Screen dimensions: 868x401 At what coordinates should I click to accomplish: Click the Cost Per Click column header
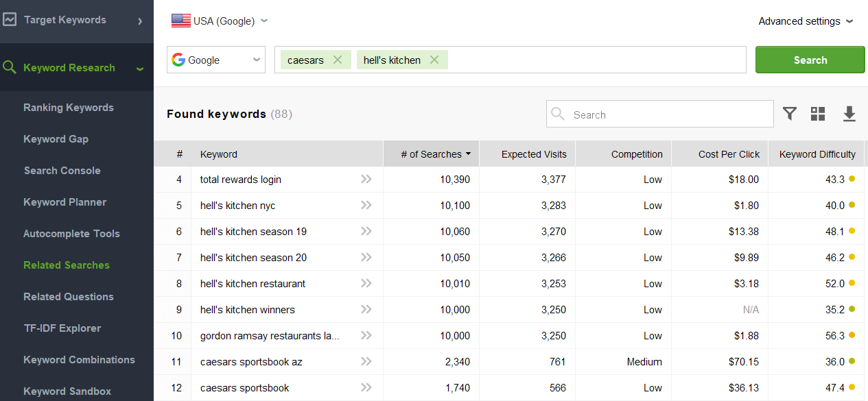coord(720,154)
